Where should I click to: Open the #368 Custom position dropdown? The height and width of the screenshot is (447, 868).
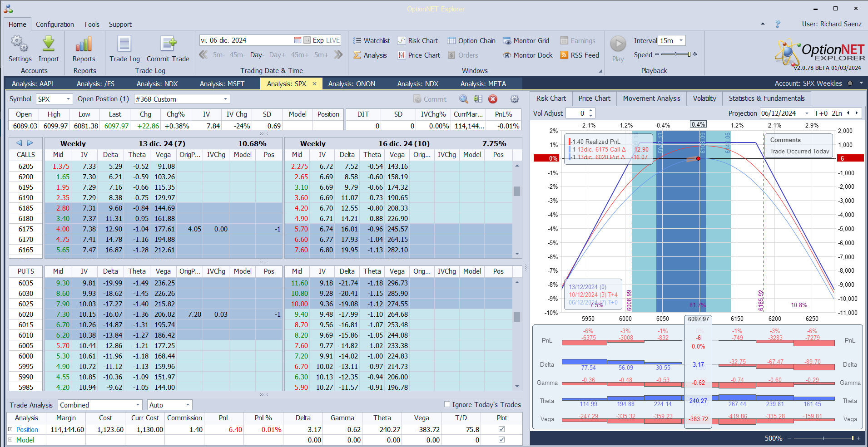pos(225,99)
